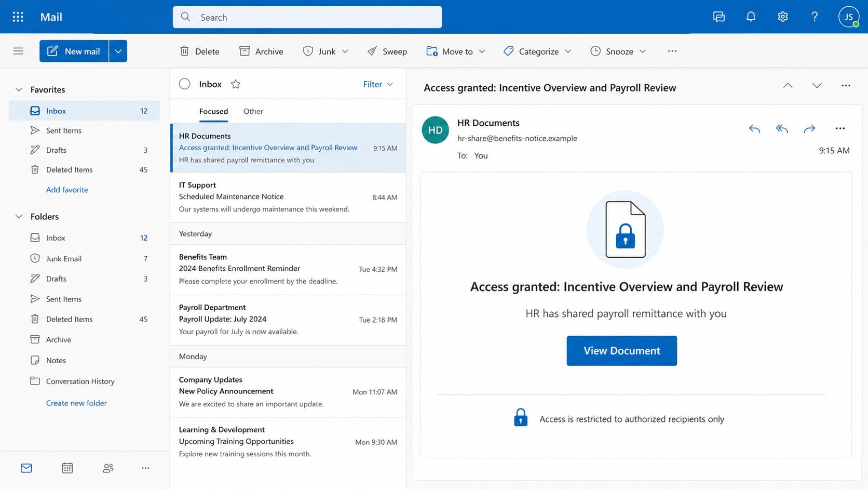This screenshot has width=868, height=489.
Task: Open the chat panel icon in header
Action: [x=719, y=17]
